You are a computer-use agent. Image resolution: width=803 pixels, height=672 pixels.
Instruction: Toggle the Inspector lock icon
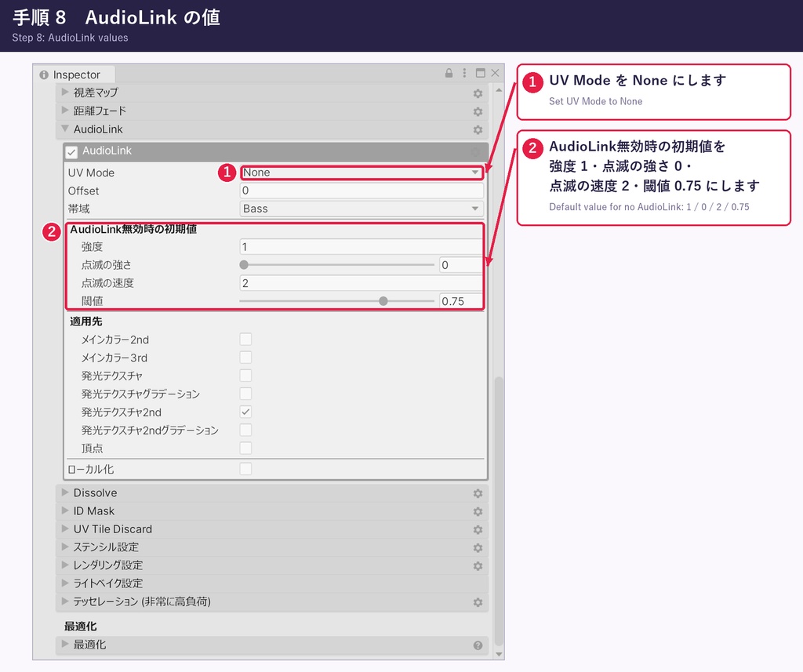(x=449, y=73)
